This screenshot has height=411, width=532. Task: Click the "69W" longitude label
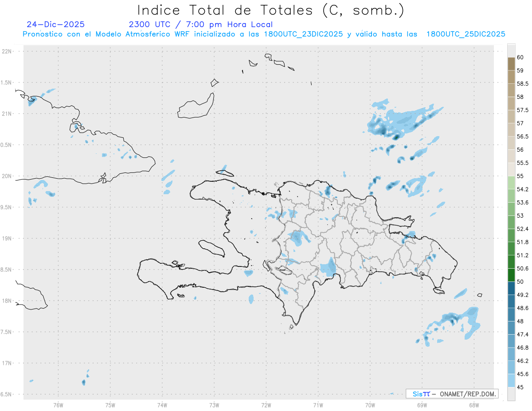[x=422, y=405]
